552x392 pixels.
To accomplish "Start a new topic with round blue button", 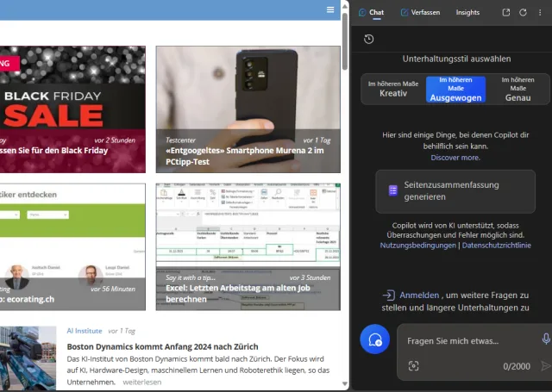I will pyautogui.click(x=374, y=339).
